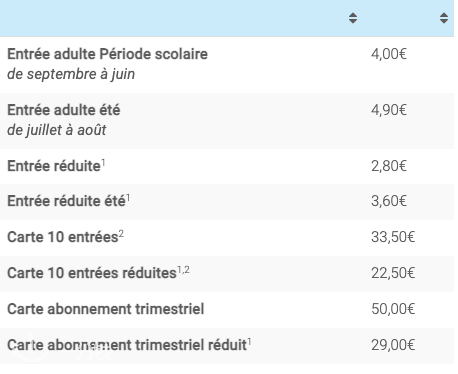
Task: Click the 29,00€ price cell
Action: [393, 345]
